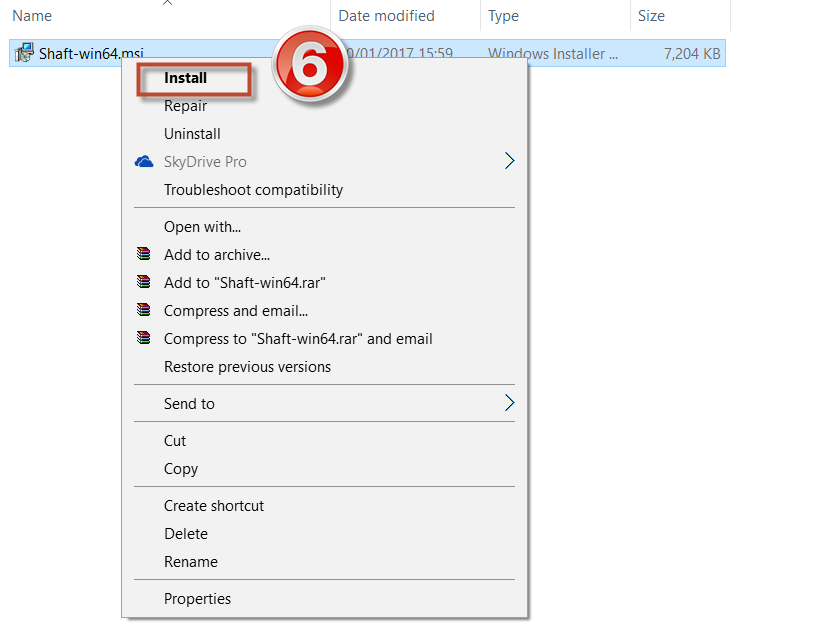Click WinRAR icon beside Compress to rar and email
The width and height of the screenshot is (831, 628).
point(144,339)
